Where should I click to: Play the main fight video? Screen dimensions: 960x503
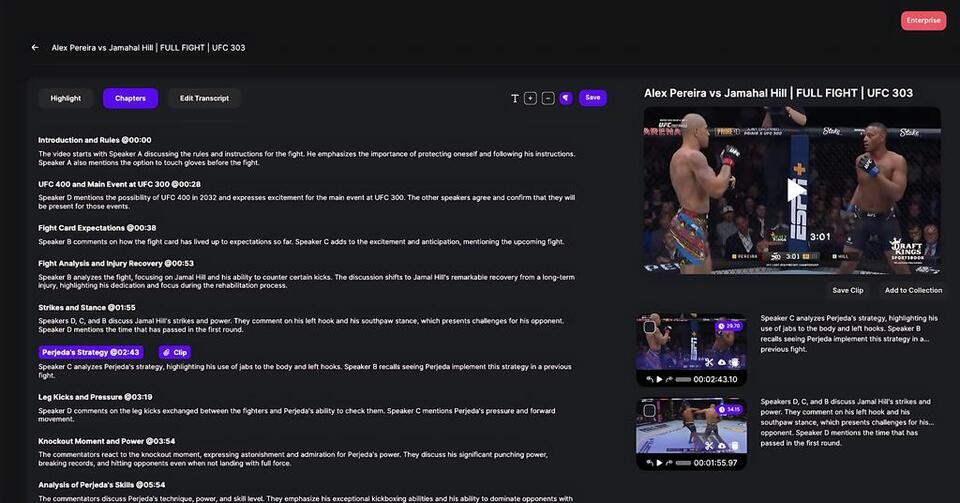pyautogui.click(x=793, y=189)
